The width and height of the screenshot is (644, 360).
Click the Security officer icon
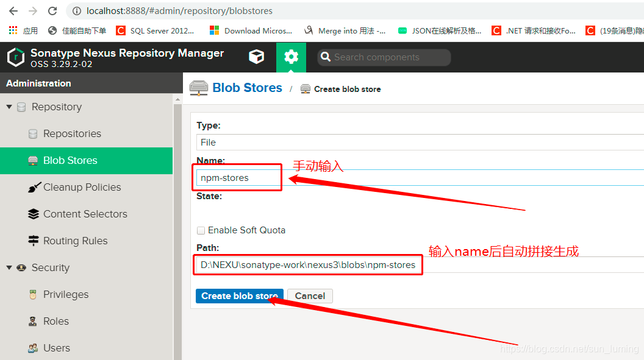pyautogui.click(x=21, y=268)
